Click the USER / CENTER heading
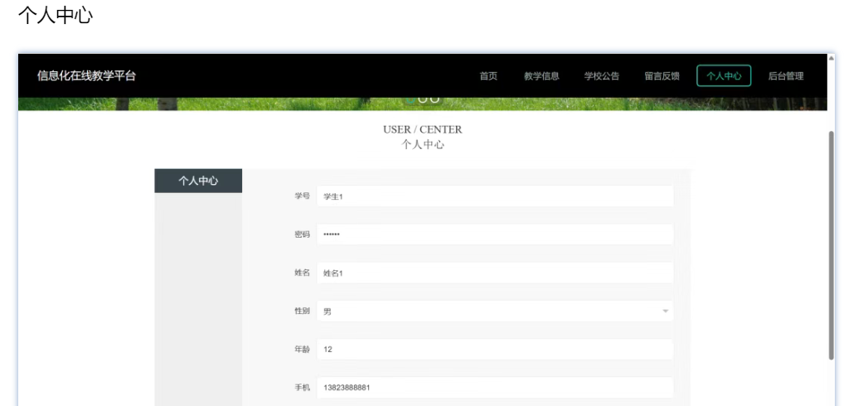The width and height of the screenshot is (868, 406). click(422, 129)
